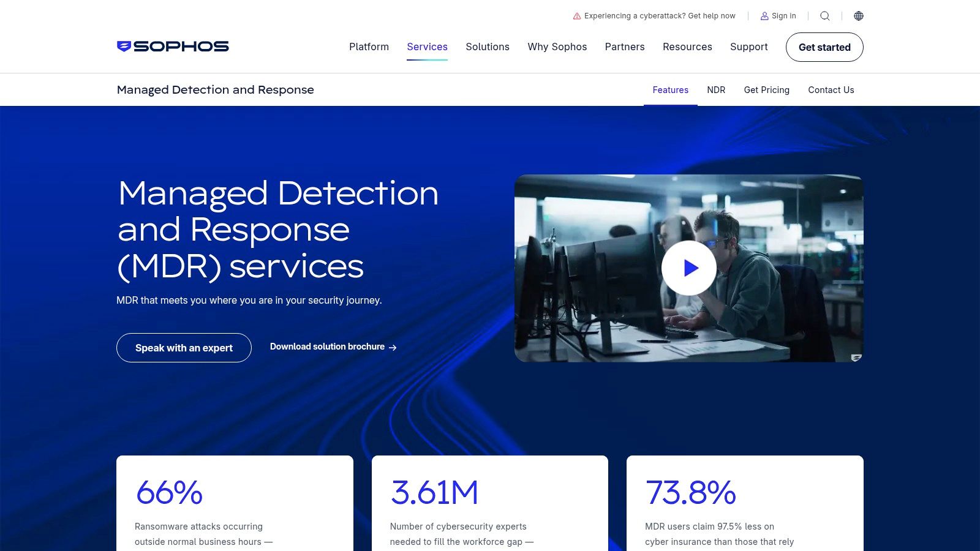Open the Solutions menu

pyautogui.click(x=488, y=47)
